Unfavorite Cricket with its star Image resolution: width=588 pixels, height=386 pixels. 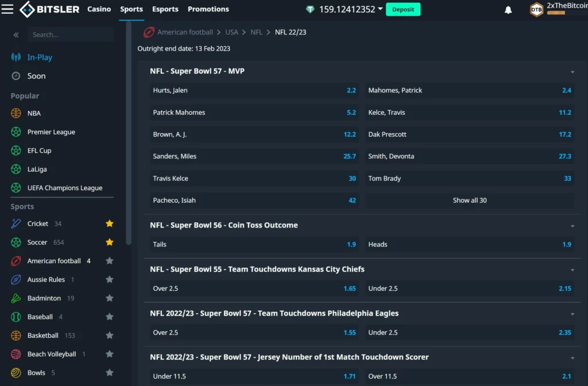click(x=110, y=223)
